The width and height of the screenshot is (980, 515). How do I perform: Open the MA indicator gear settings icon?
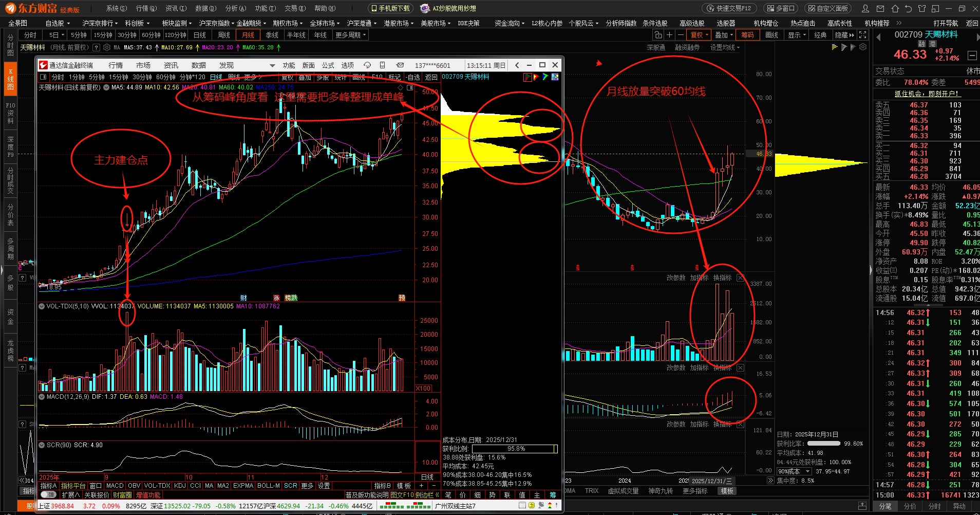(x=107, y=47)
